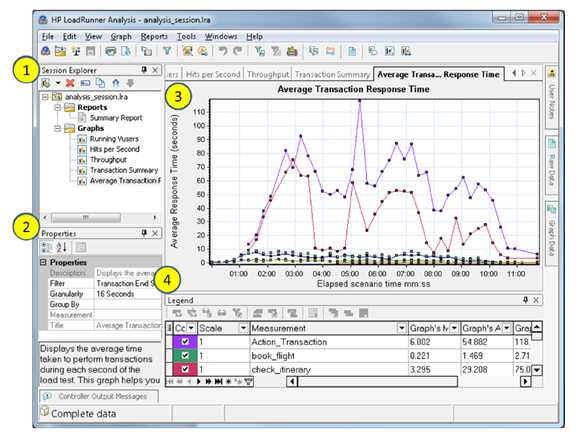Click the next record arrow in legend navigator
576x434 pixels.
(x=199, y=381)
